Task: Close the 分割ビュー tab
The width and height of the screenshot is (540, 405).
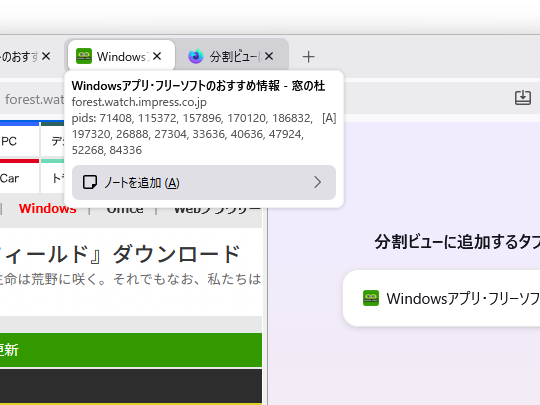Action: coord(269,56)
